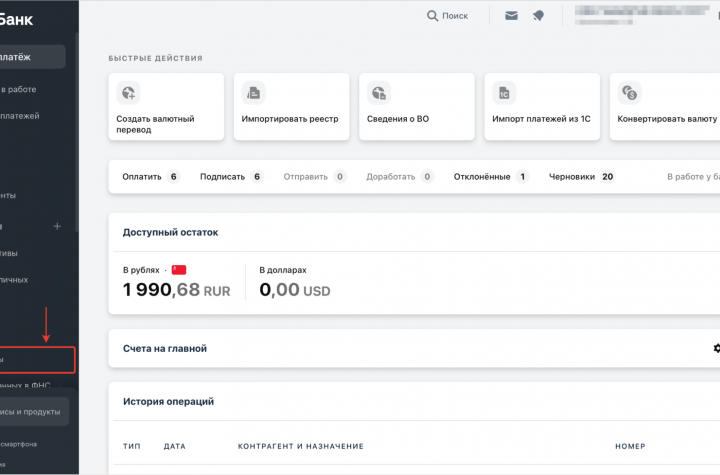Click the 1C payment import icon
720x475 pixels.
[505, 93]
